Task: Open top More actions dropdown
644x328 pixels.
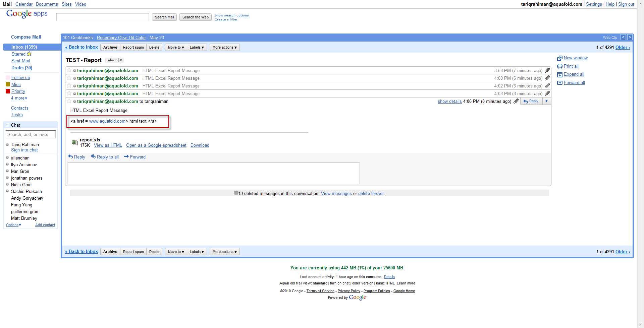Action: 225,47
